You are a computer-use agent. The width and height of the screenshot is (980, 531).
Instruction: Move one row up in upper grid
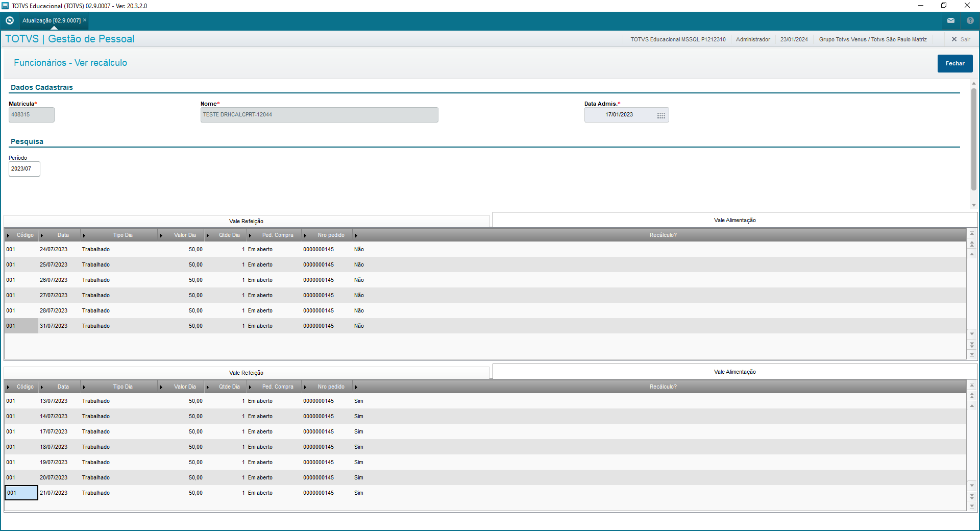coord(972,254)
